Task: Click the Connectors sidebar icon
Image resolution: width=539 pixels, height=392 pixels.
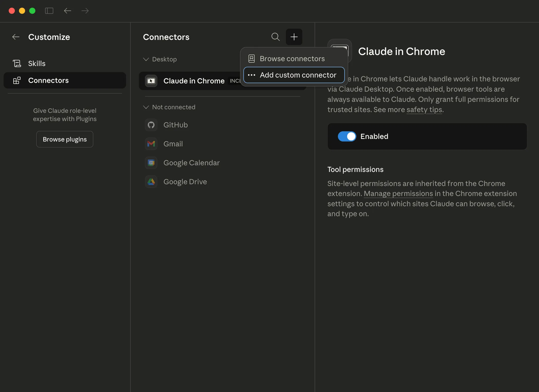Action: (17, 80)
